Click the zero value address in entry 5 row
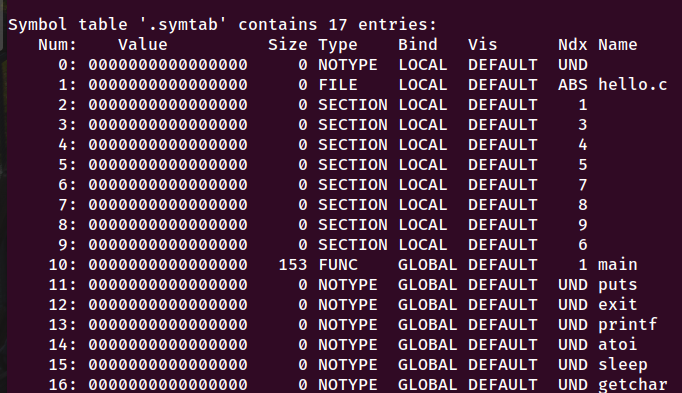 click(168, 165)
